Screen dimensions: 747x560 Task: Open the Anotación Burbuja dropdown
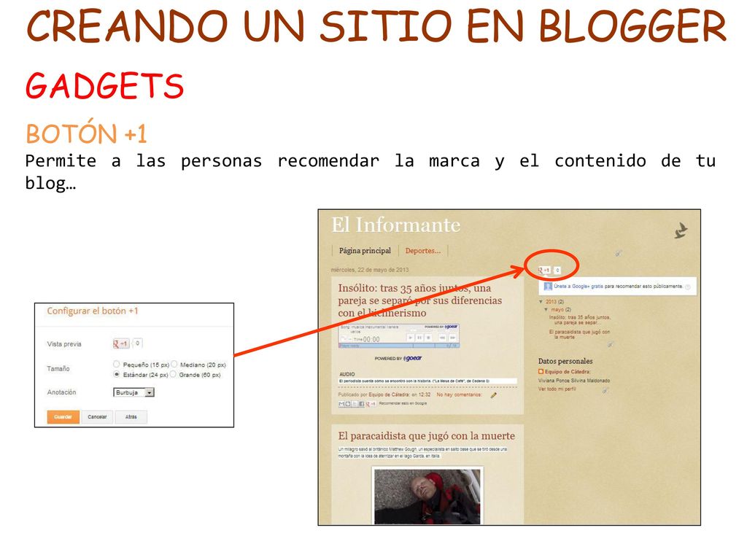(134, 392)
